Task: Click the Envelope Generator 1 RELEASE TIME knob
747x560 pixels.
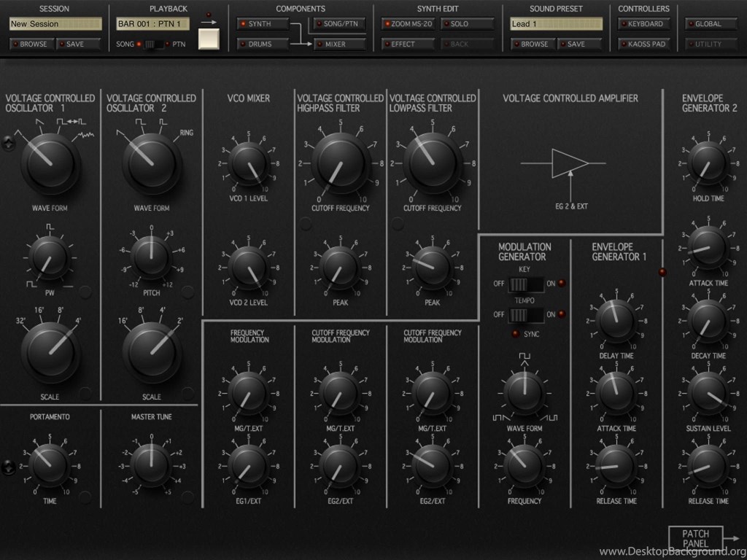Action: point(616,466)
